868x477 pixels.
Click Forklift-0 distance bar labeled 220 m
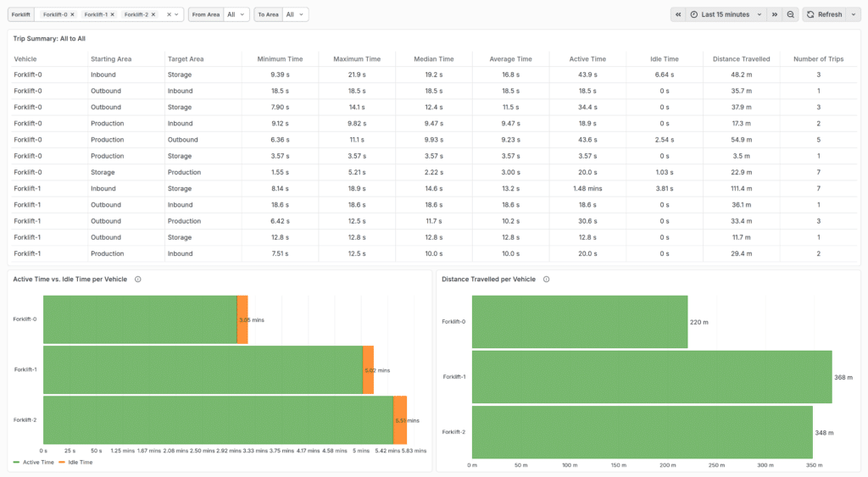[x=580, y=321]
